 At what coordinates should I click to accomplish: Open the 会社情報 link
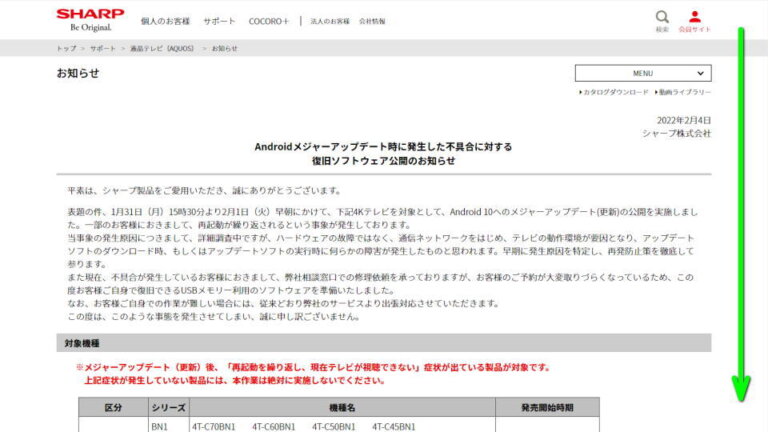[372, 20]
